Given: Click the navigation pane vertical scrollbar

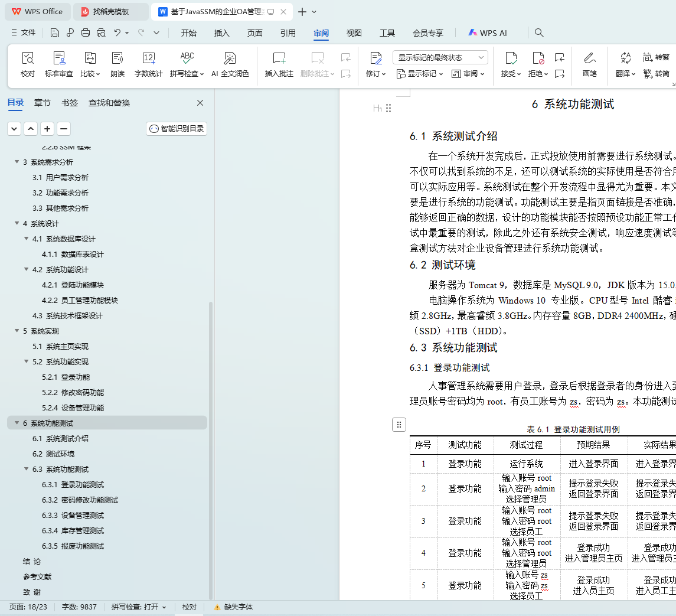Looking at the screenshot, I should 211,451.
